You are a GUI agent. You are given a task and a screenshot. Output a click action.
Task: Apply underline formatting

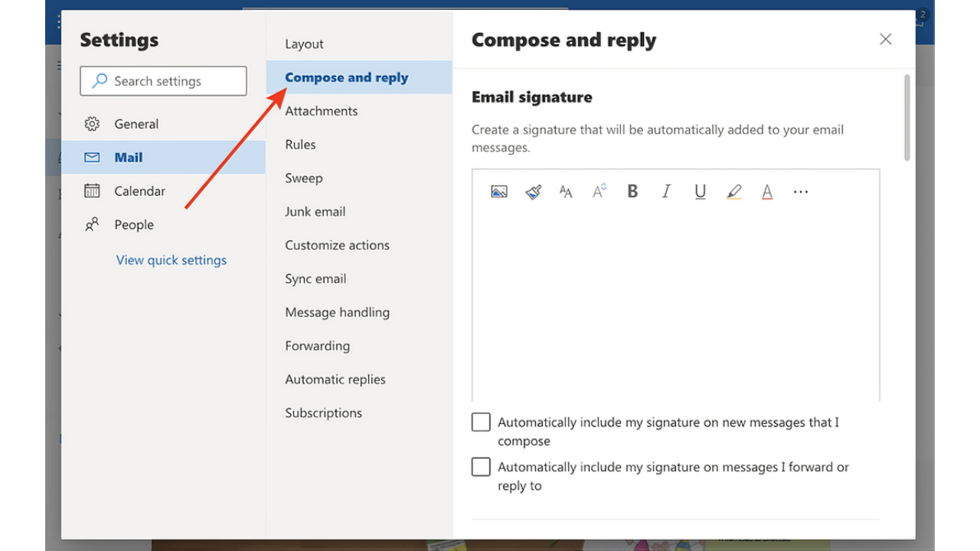pos(699,192)
